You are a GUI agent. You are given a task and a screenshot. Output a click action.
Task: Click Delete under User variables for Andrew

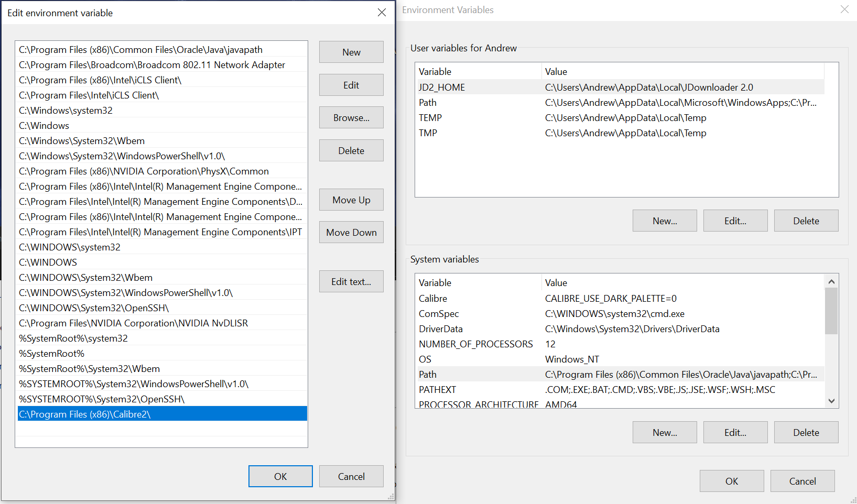pyautogui.click(x=806, y=221)
